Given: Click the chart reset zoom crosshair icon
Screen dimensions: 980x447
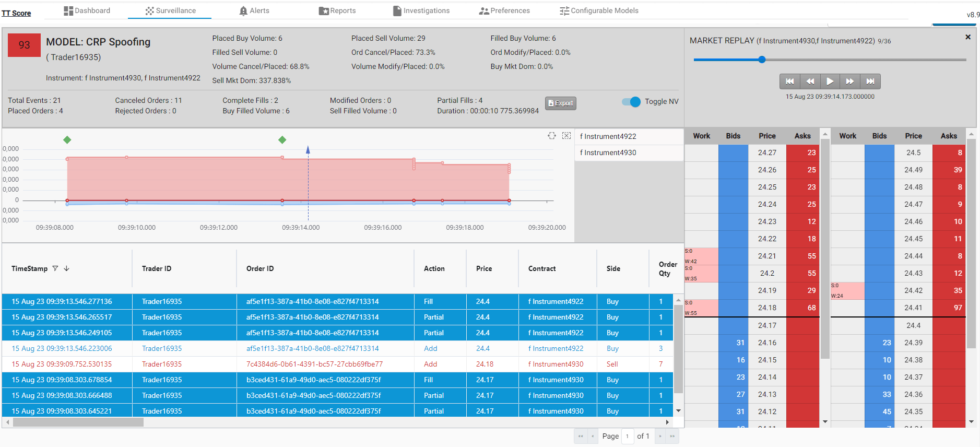Looking at the screenshot, I should pos(552,136).
